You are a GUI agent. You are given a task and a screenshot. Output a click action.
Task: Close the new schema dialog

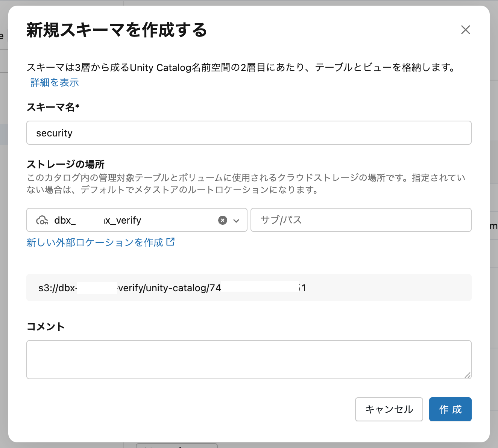(466, 30)
